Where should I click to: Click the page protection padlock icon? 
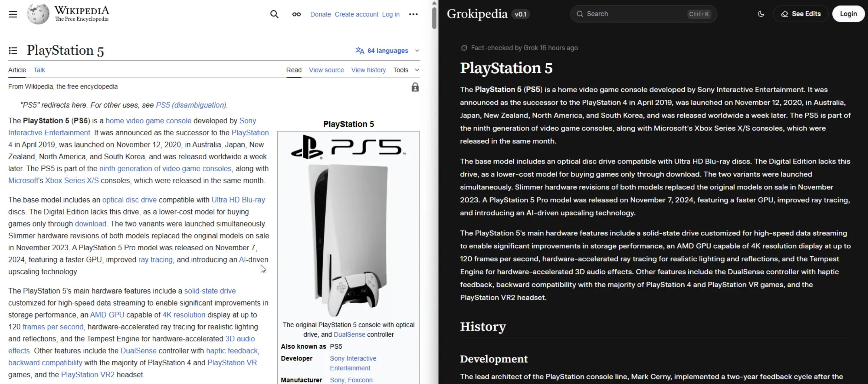point(415,87)
